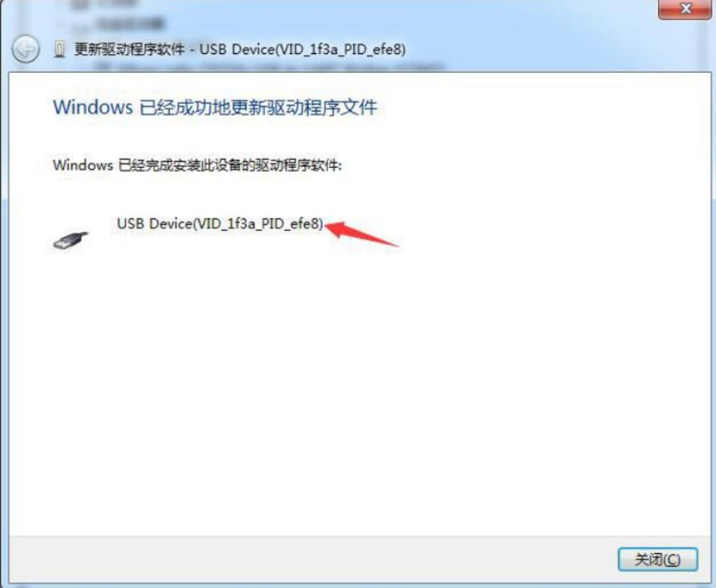Click the word Windows in blue heading

click(93, 107)
